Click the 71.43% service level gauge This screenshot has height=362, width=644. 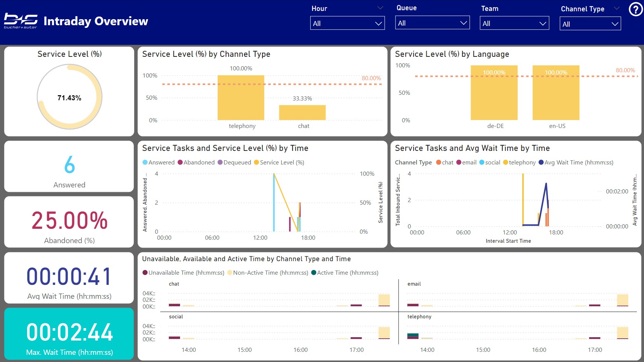click(x=70, y=97)
